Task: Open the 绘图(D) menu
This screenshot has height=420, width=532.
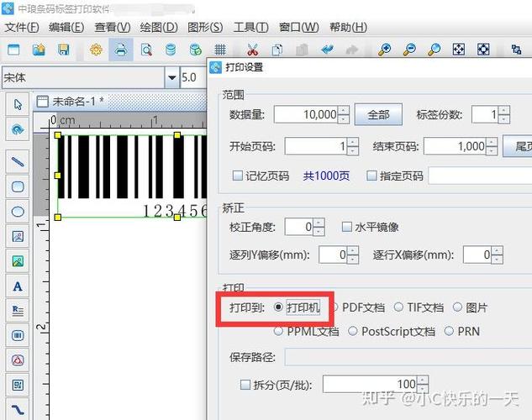Action: 159,27
